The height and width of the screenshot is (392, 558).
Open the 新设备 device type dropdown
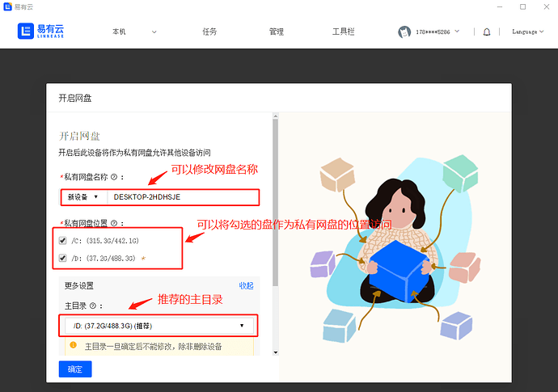point(83,196)
